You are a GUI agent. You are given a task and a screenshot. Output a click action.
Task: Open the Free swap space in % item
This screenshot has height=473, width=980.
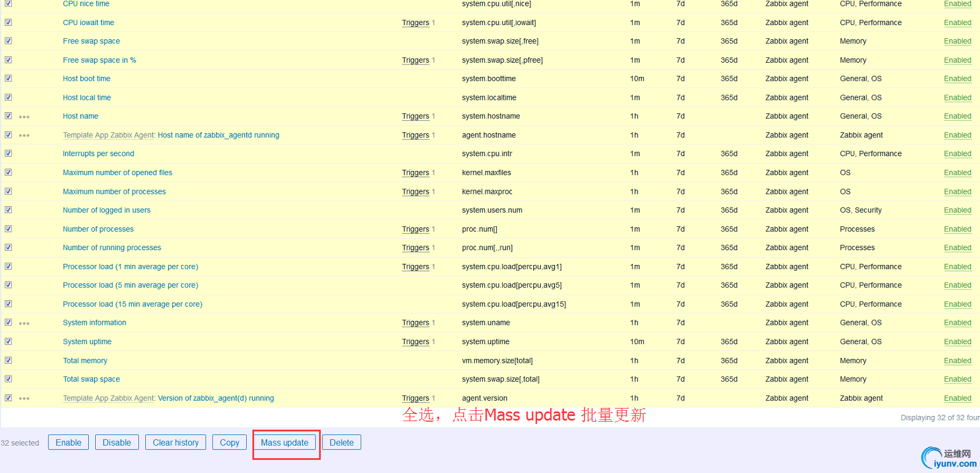(x=100, y=60)
